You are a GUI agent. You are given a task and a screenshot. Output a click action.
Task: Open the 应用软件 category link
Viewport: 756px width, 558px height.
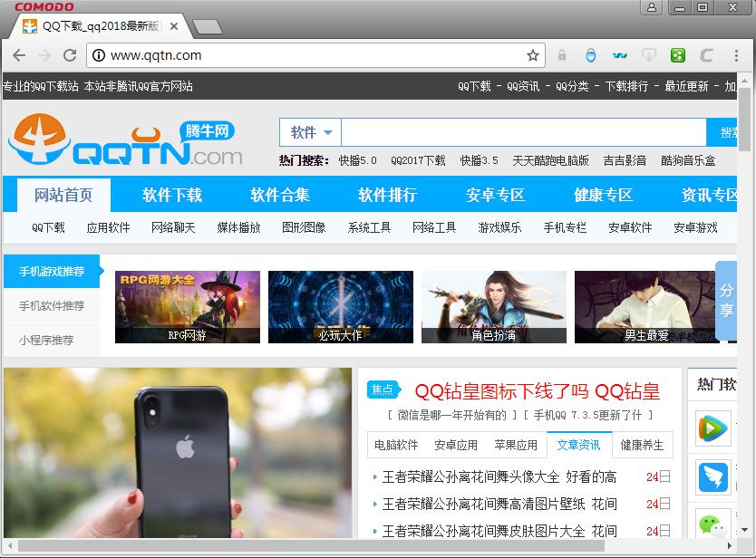(x=108, y=227)
